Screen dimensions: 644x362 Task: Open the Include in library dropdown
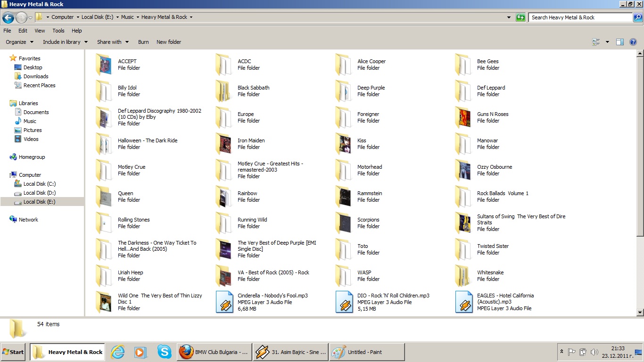point(65,42)
